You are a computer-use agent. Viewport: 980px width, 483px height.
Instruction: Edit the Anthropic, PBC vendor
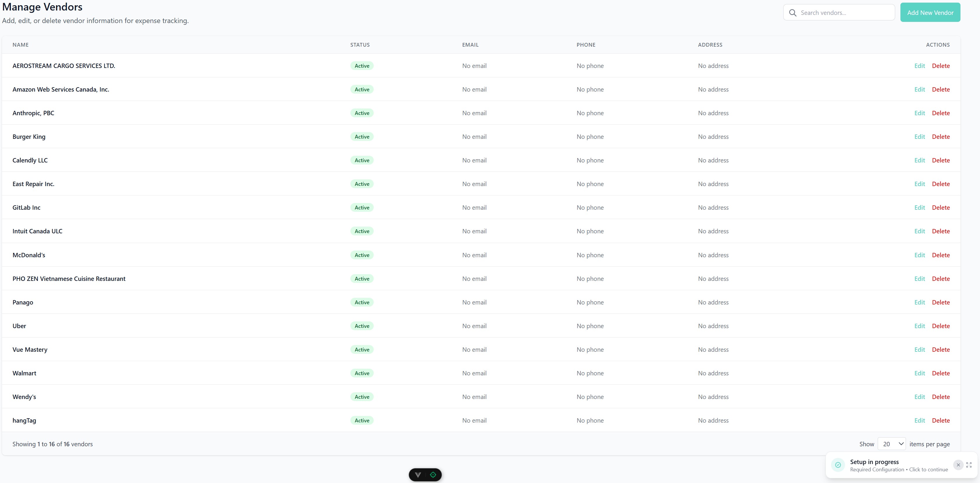919,113
